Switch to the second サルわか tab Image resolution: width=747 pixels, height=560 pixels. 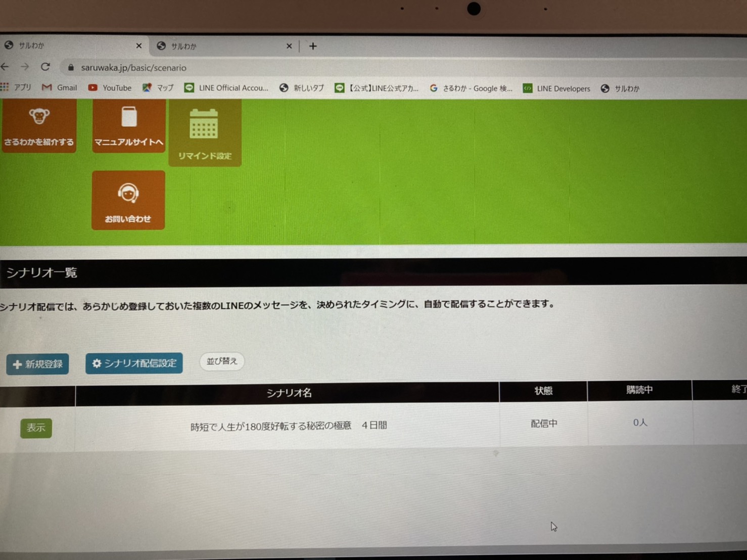click(x=225, y=46)
